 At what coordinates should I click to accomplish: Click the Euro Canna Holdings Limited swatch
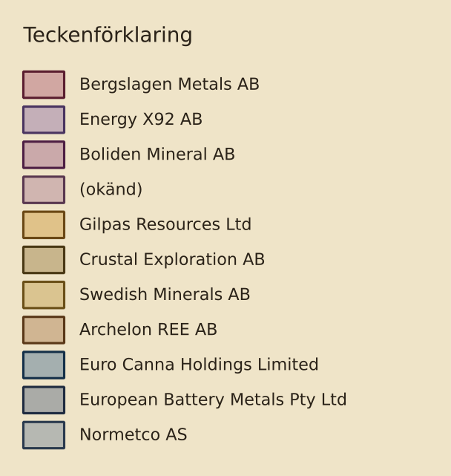44,365
